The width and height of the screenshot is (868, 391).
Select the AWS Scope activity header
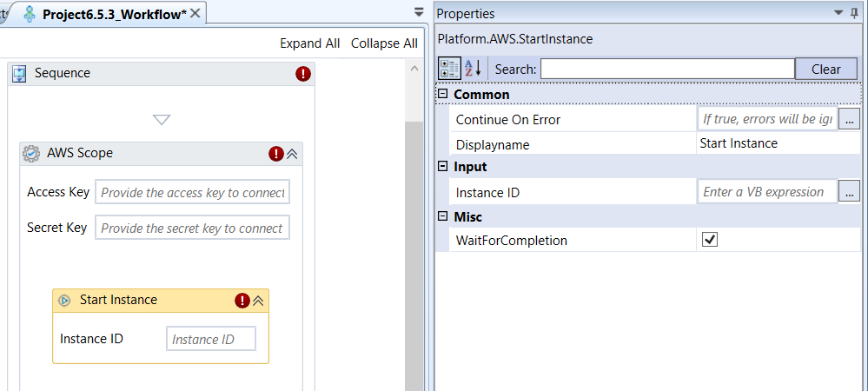tap(161, 154)
